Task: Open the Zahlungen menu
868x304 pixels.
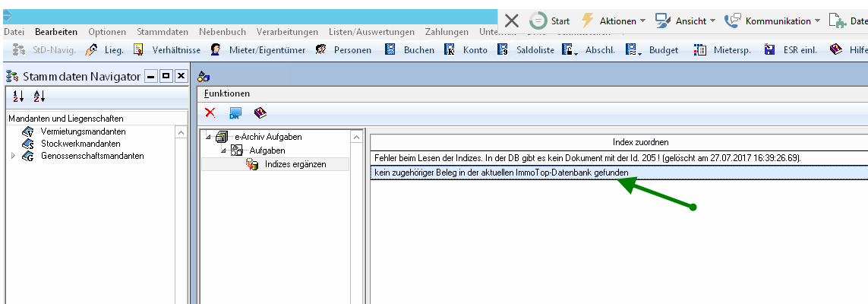Action: tap(447, 32)
